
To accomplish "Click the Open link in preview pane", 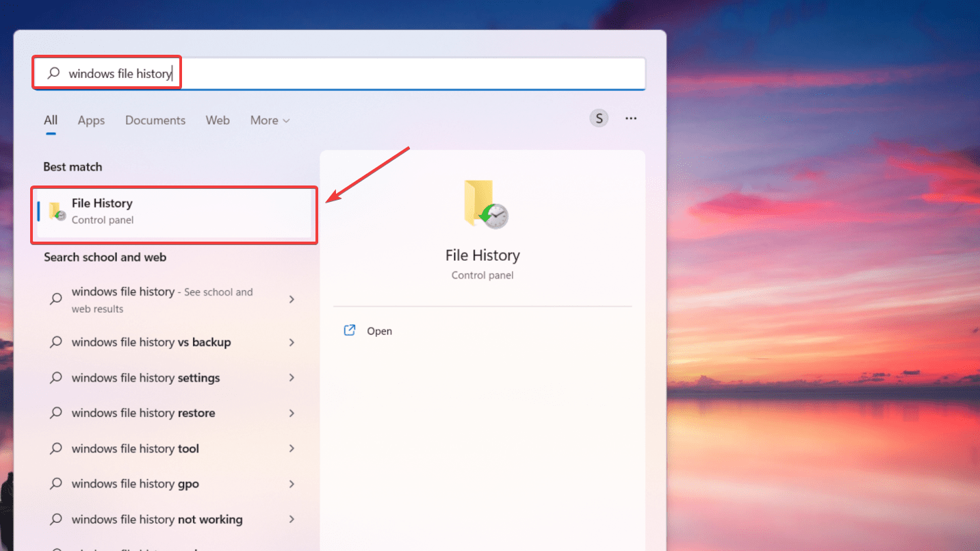I will point(379,331).
